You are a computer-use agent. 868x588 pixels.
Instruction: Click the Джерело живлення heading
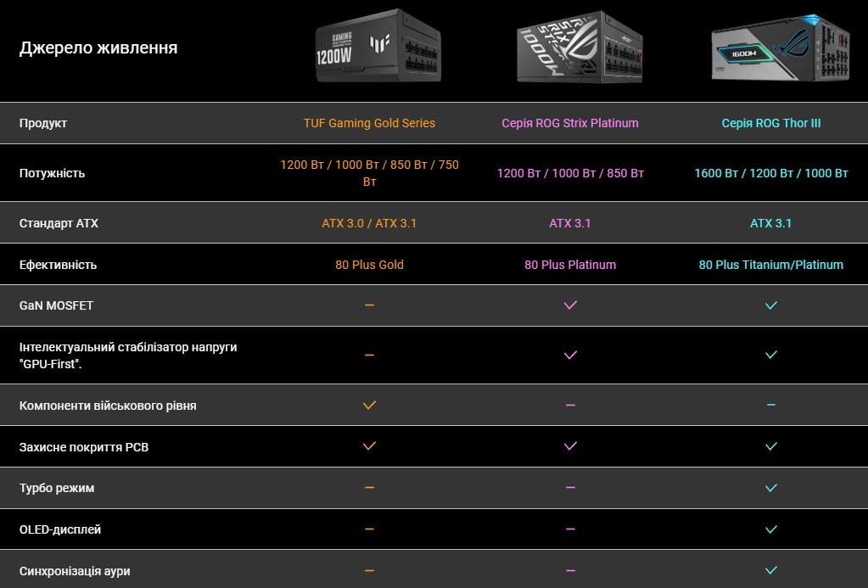[98, 48]
